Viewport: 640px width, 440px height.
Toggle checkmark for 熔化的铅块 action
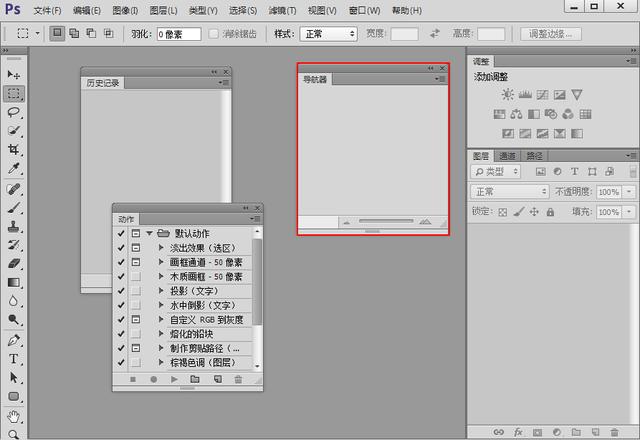[121, 333]
